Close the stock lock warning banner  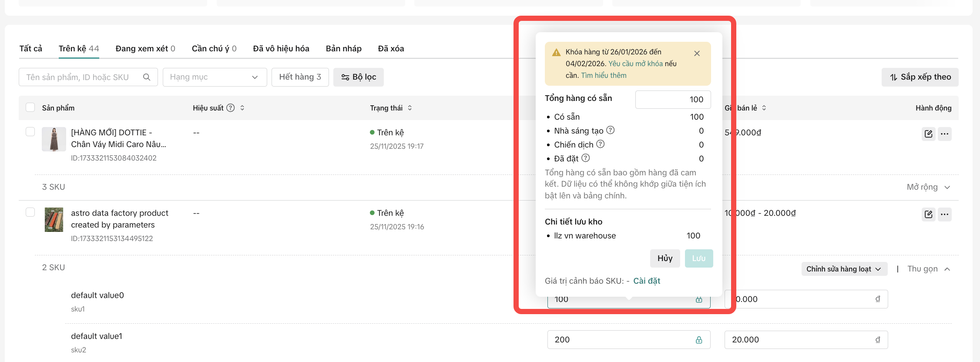tap(697, 54)
